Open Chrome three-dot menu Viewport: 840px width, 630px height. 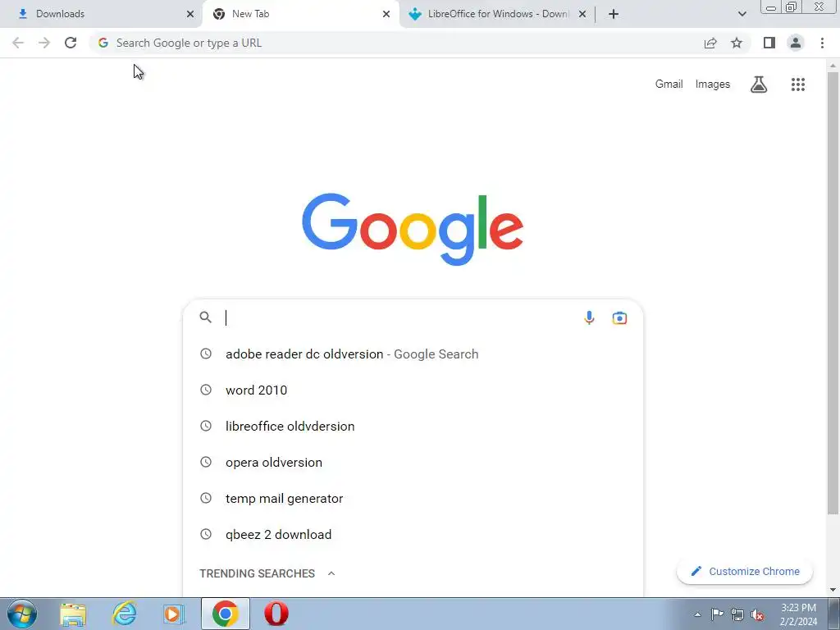pos(822,43)
